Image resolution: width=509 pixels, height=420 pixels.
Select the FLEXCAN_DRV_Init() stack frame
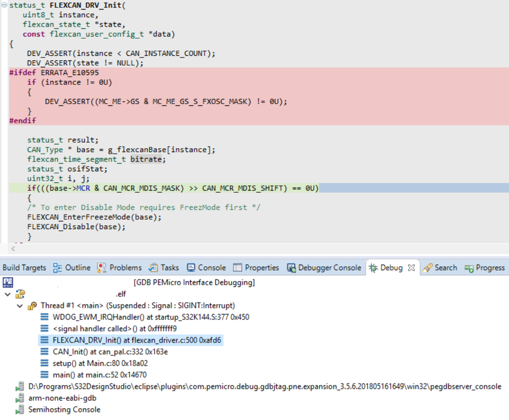[137, 340]
